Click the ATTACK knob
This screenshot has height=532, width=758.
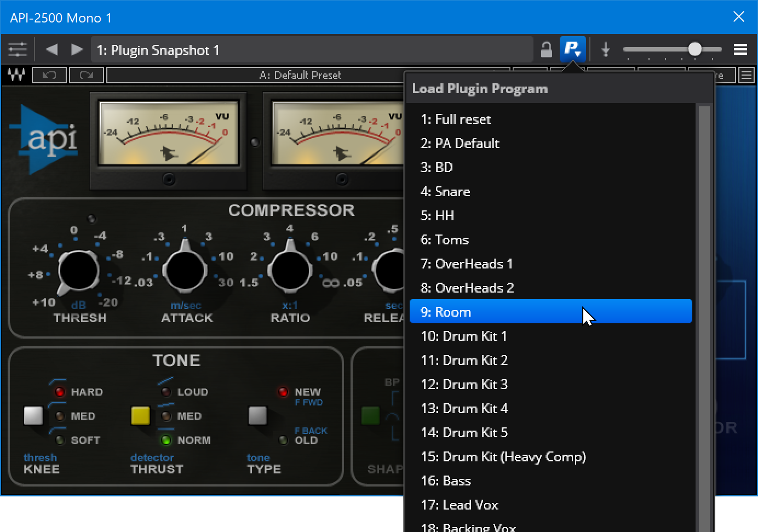(185, 270)
